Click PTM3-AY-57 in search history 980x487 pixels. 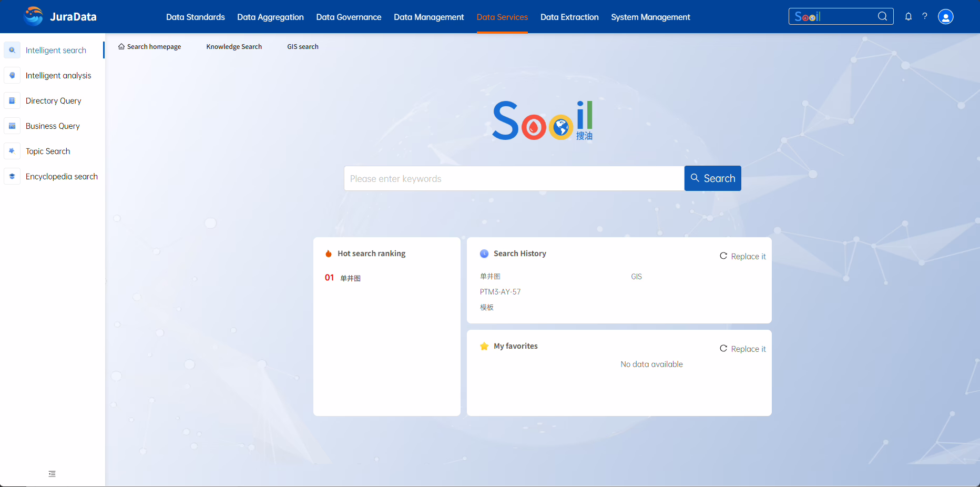point(500,292)
